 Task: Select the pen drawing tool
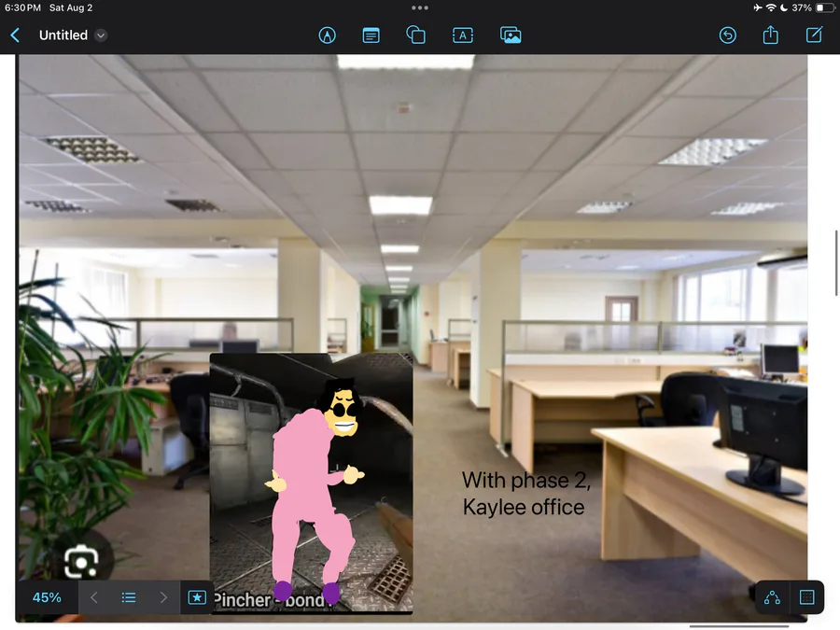pyautogui.click(x=328, y=35)
